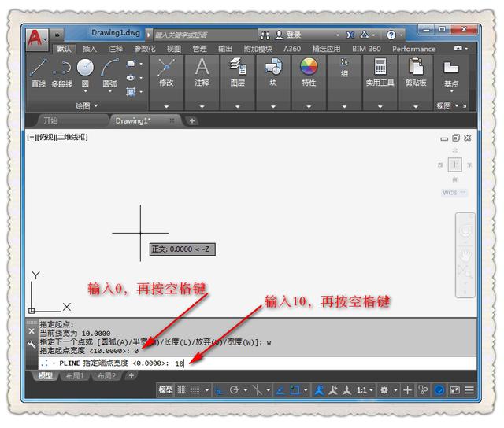Screen dimensions: 504x428
Task: Click the viewport label [俯视] control
Action: 46,137
